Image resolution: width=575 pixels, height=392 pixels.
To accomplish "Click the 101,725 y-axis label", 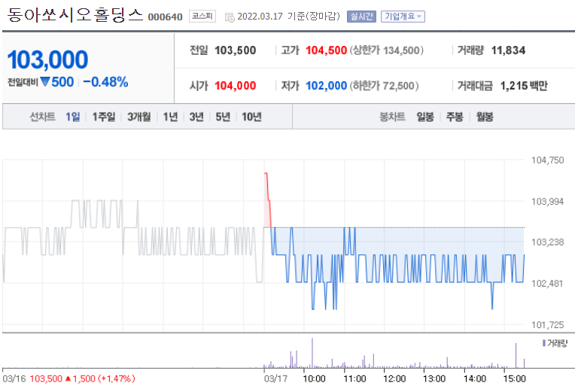I will point(547,324).
